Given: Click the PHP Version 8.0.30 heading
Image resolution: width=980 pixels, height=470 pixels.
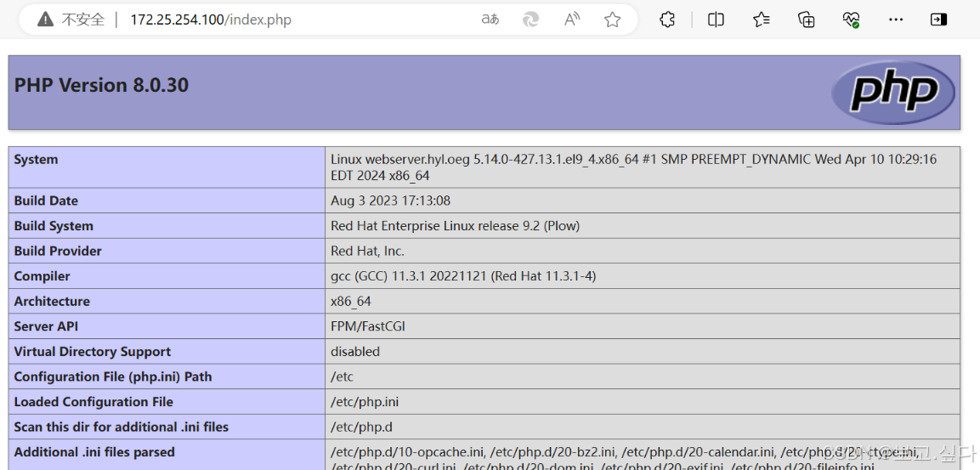Looking at the screenshot, I should 101,85.
